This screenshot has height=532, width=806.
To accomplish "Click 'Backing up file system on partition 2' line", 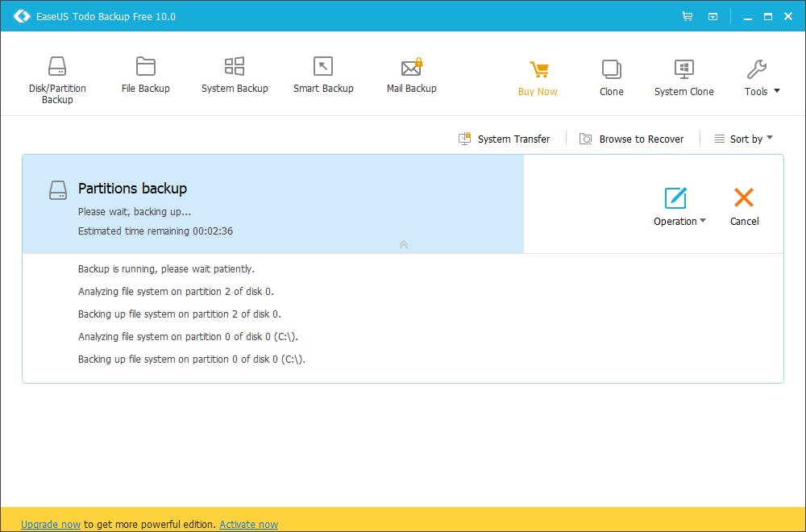I will (x=180, y=314).
